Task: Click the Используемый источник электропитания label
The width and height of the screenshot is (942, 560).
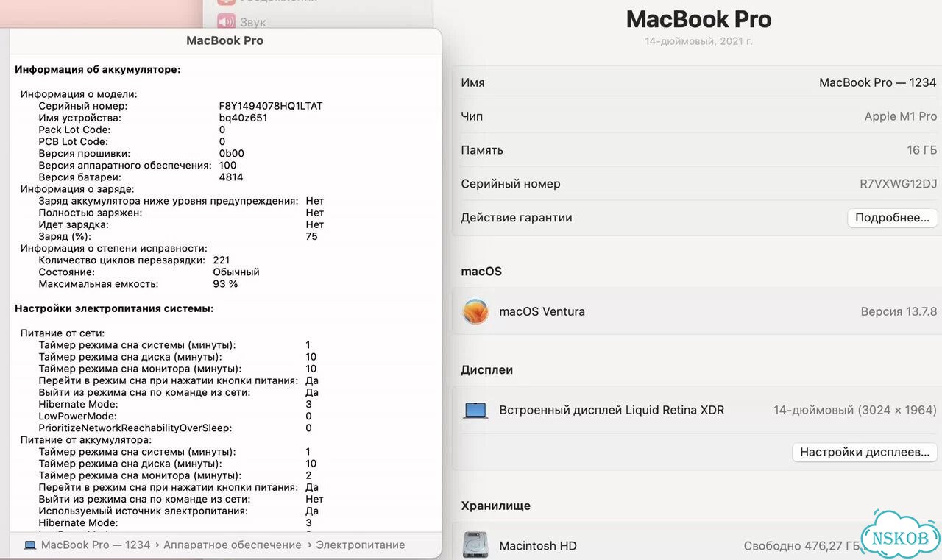Action: click(143, 511)
